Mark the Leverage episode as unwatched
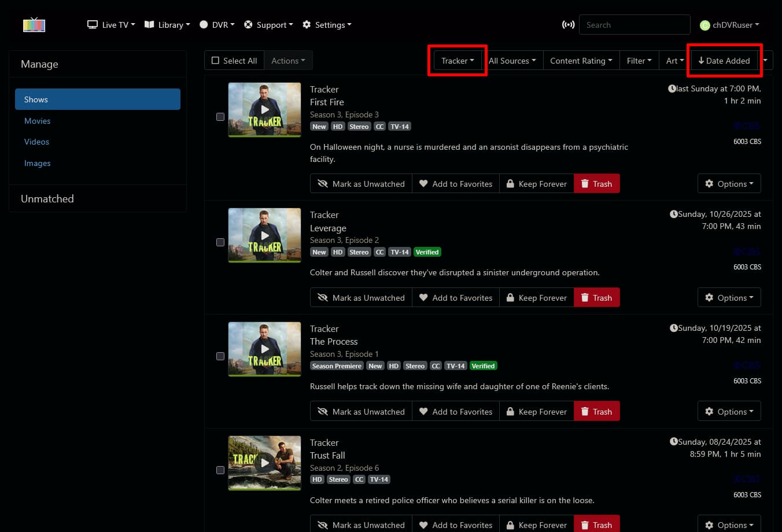This screenshot has width=782, height=532. 361,298
